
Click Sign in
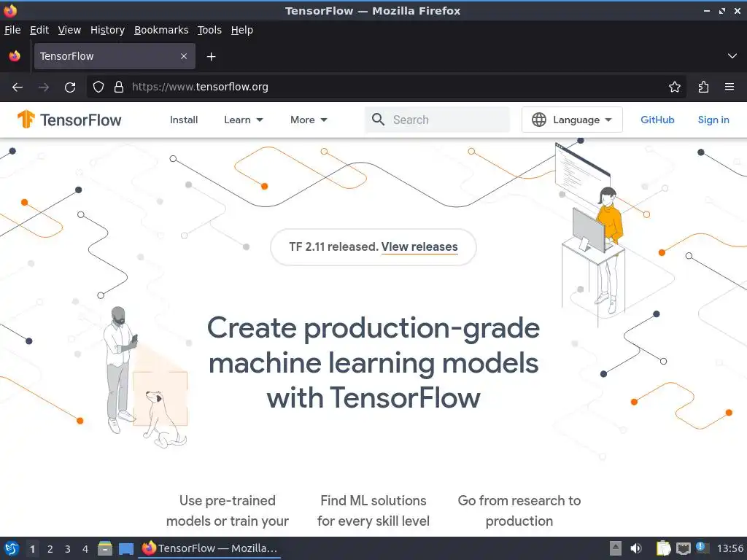[713, 120]
